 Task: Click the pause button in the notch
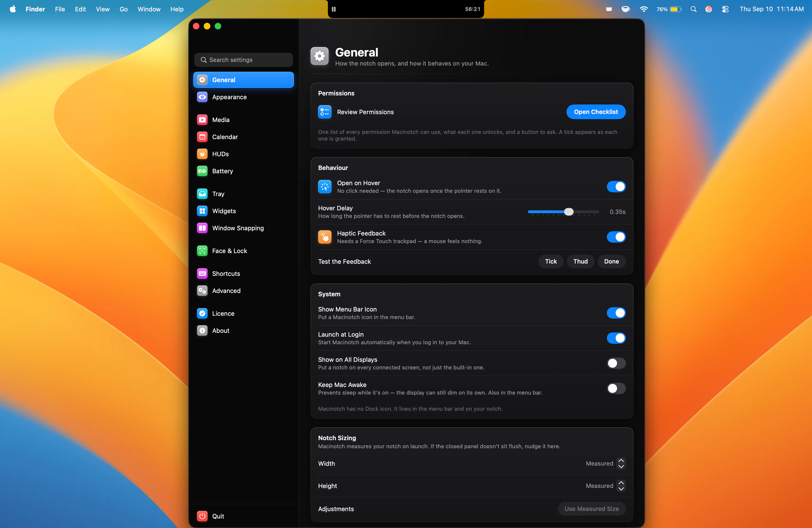334,9
